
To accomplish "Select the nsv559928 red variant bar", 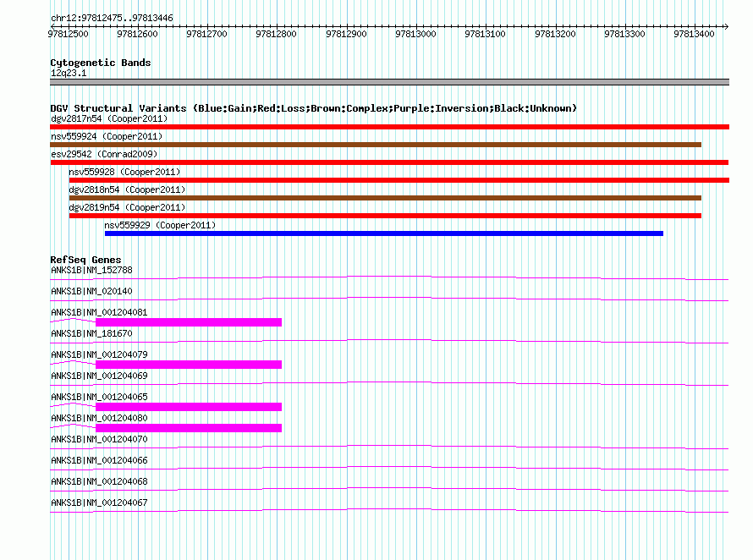I will pyautogui.click(x=399, y=180).
